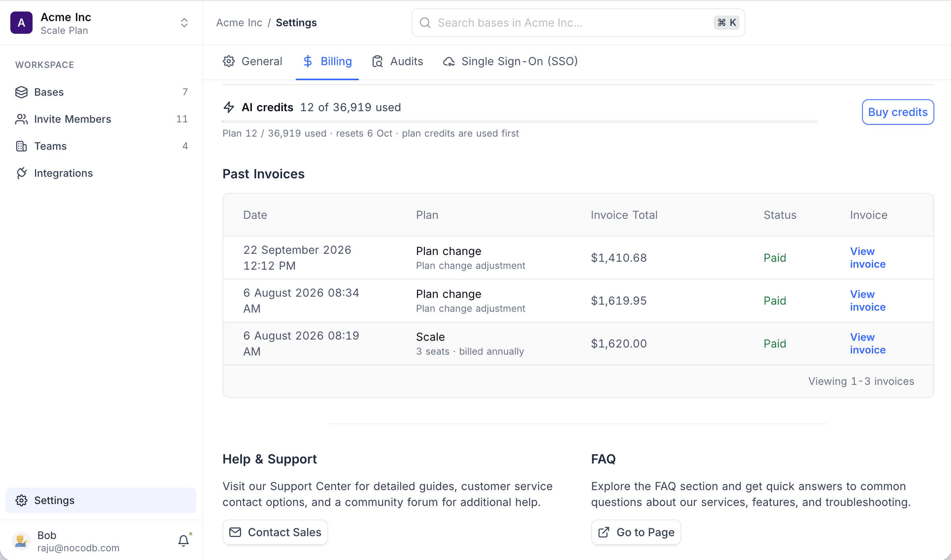Click the Paid status of the $1,619.95 invoice

(775, 301)
